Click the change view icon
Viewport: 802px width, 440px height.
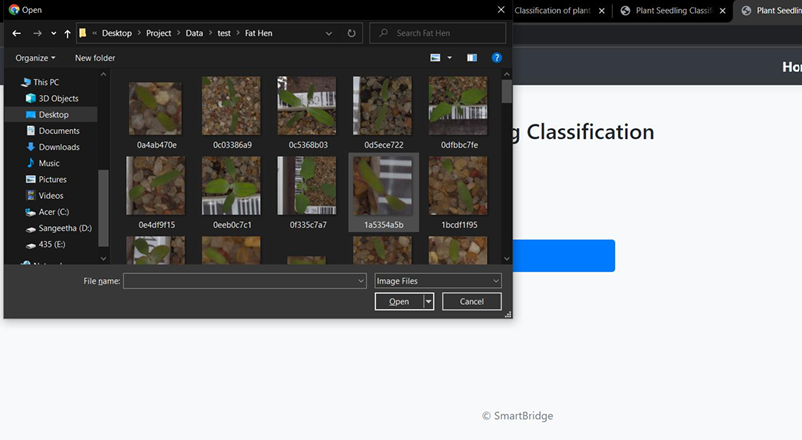[x=436, y=58]
